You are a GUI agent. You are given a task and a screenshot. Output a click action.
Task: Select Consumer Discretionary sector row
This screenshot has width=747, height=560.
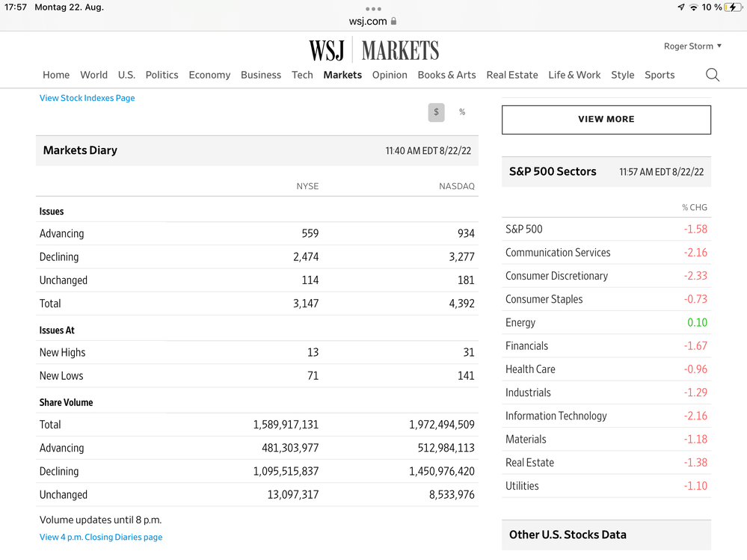pos(606,276)
